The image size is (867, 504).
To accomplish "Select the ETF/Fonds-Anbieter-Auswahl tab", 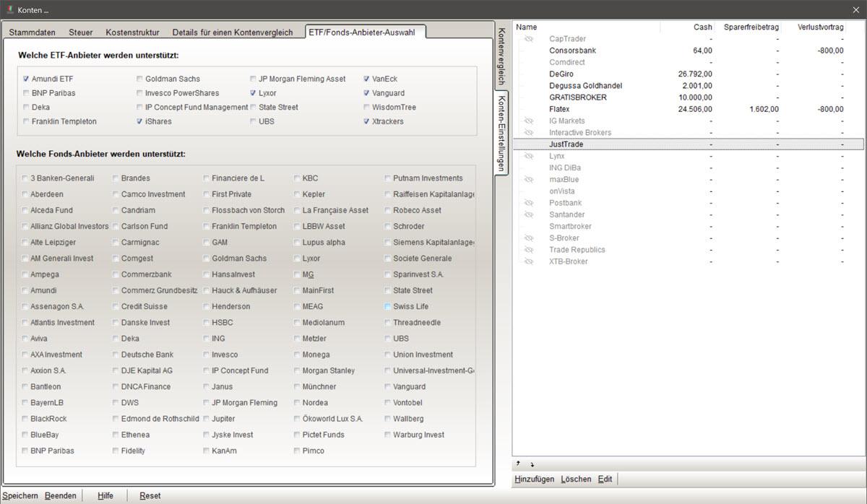I will pos(365,32).
